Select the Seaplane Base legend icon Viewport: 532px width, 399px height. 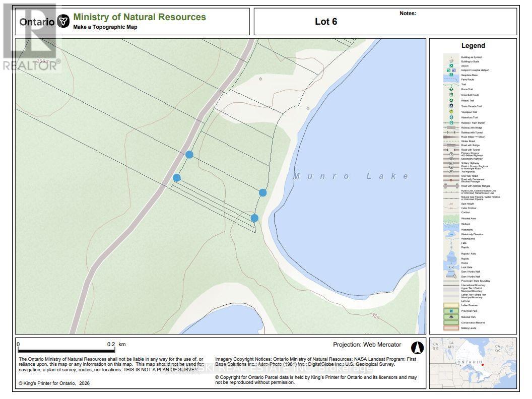point(451,75)
